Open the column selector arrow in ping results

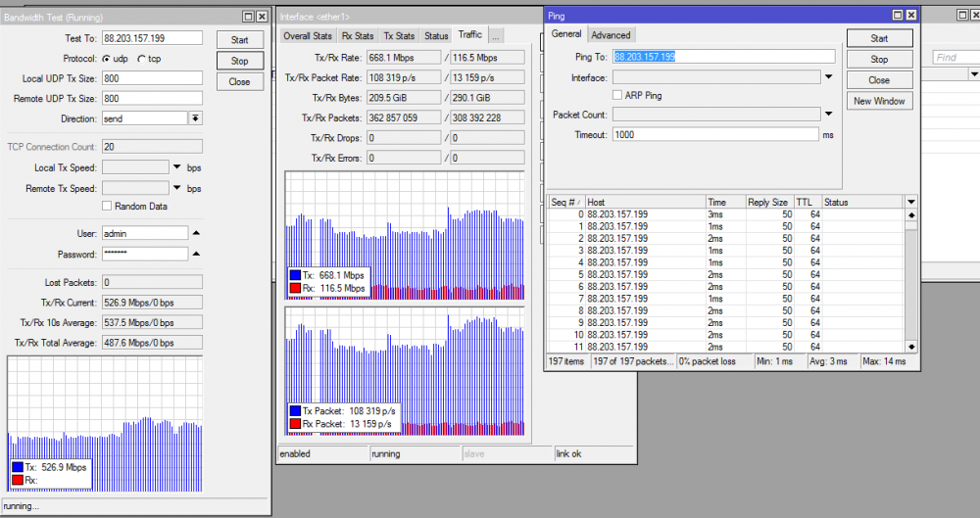[911, 202]
